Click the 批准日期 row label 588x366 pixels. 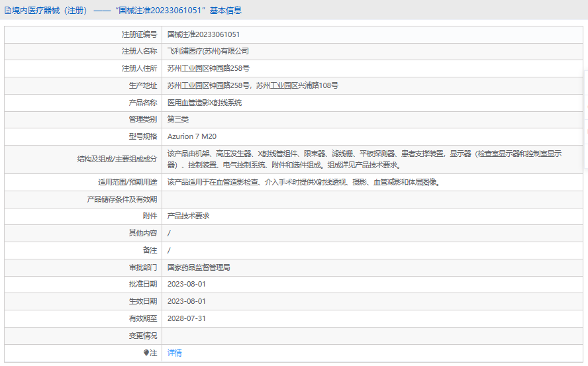(142, 284)
